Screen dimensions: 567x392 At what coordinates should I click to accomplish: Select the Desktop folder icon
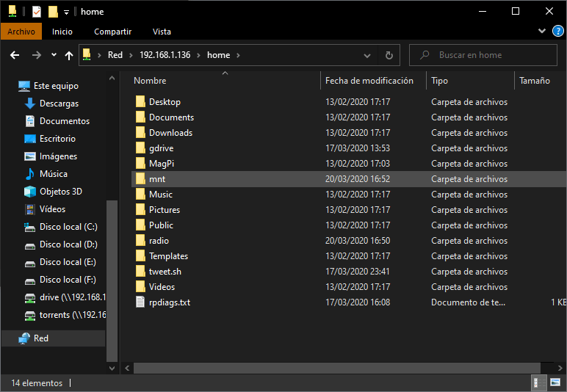coord(140,101)
